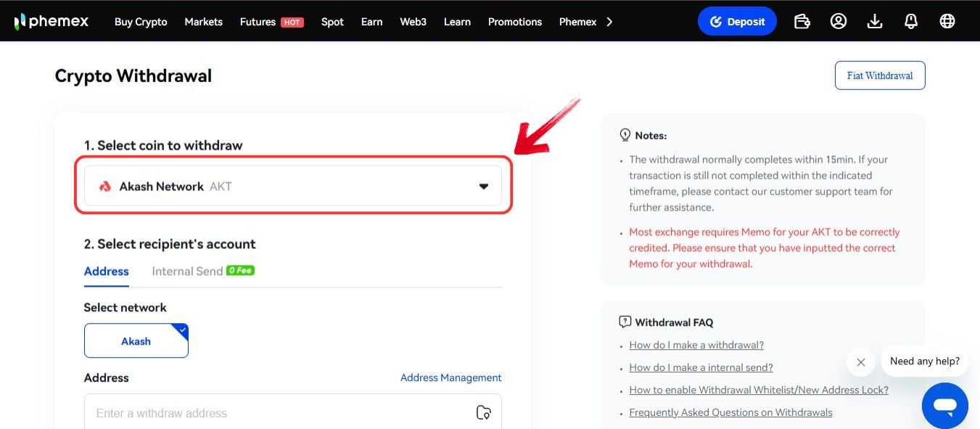Click the Phemex logo
Screen dimensions: 980x429
[x=51, y=21]
